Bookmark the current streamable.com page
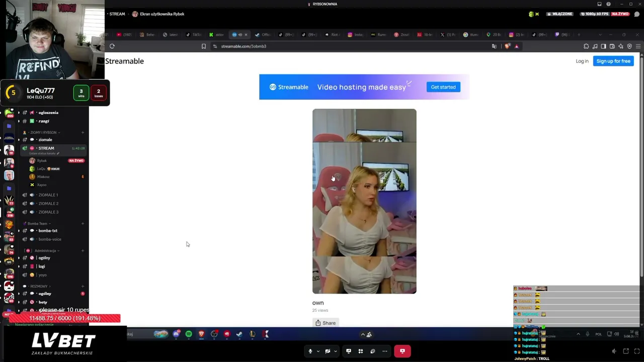Viewport: 644px width, 362px height. coord(203,46)
